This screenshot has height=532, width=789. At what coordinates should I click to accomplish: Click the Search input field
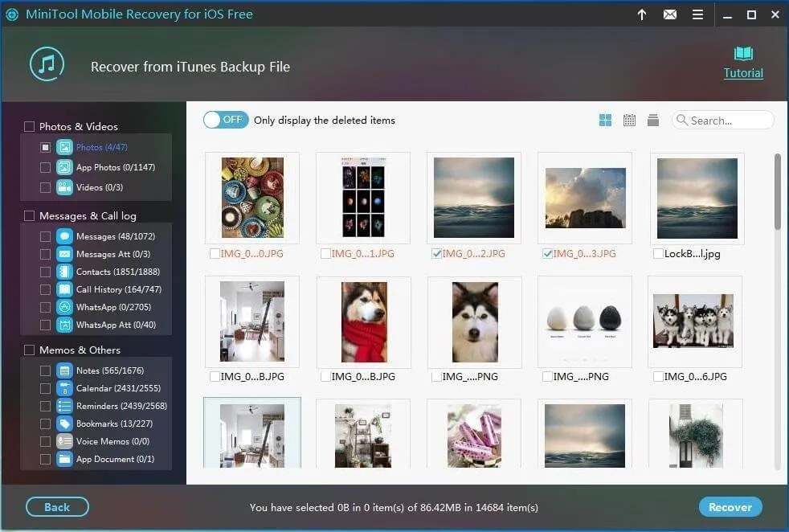point(722,121)
